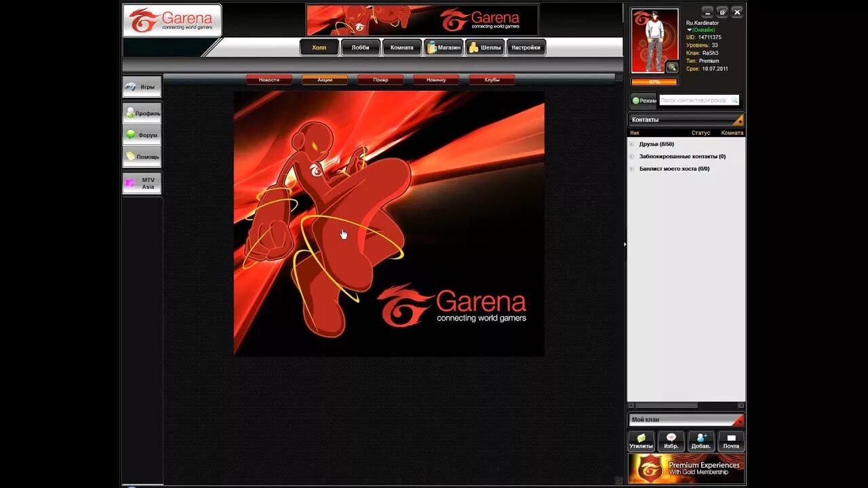Viewport: 868px width, 488px height.
Task: Open the Настройки settings tab
Action: point(526,47)
